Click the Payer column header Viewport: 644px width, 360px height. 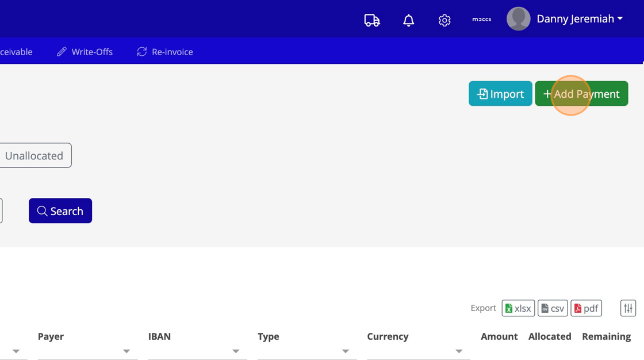pyautogui.click(x=51, y=336)
